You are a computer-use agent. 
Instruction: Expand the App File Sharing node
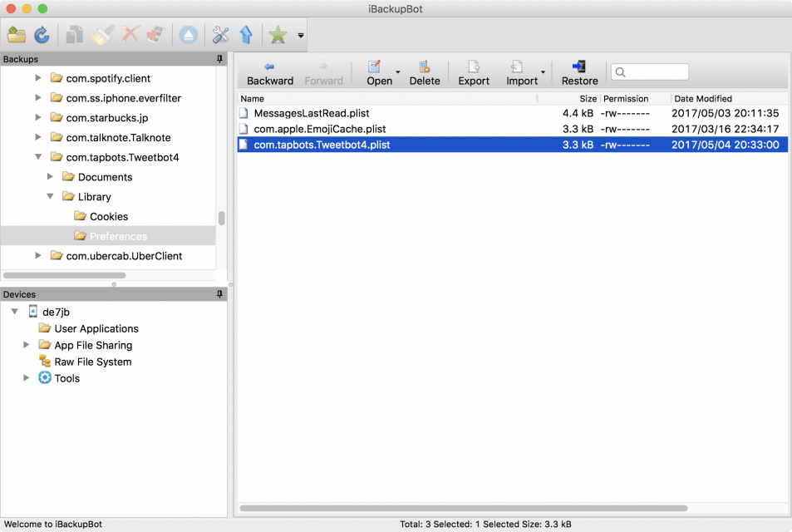click(27, 345)
